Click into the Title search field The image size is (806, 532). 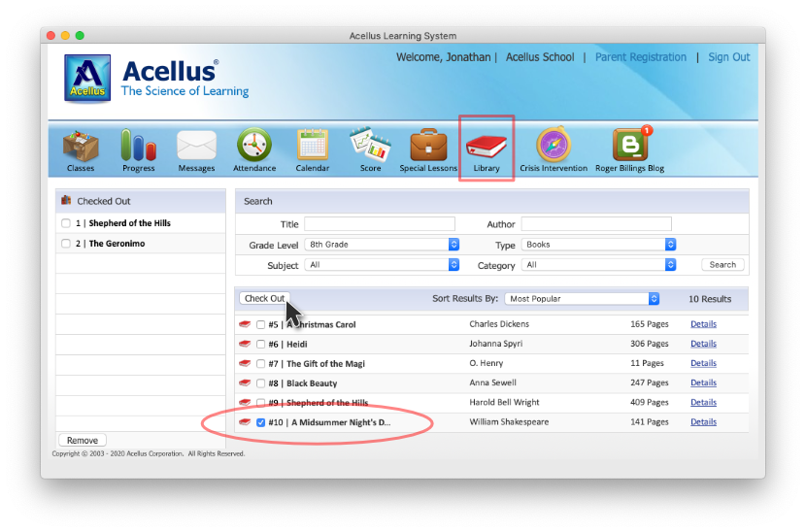pyautogui.click(x=380, y=224)
